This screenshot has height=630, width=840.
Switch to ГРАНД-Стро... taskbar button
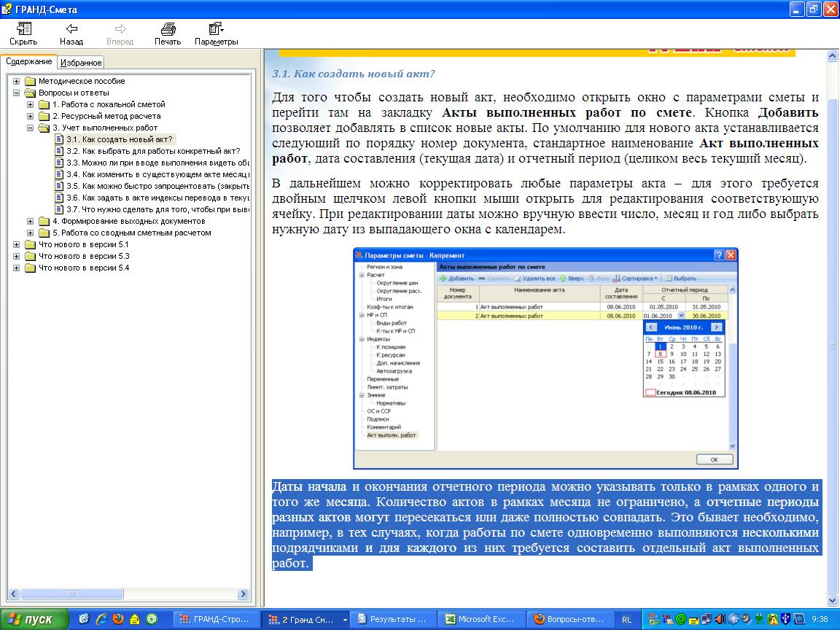pyautogui.click(x=218, y=619)
